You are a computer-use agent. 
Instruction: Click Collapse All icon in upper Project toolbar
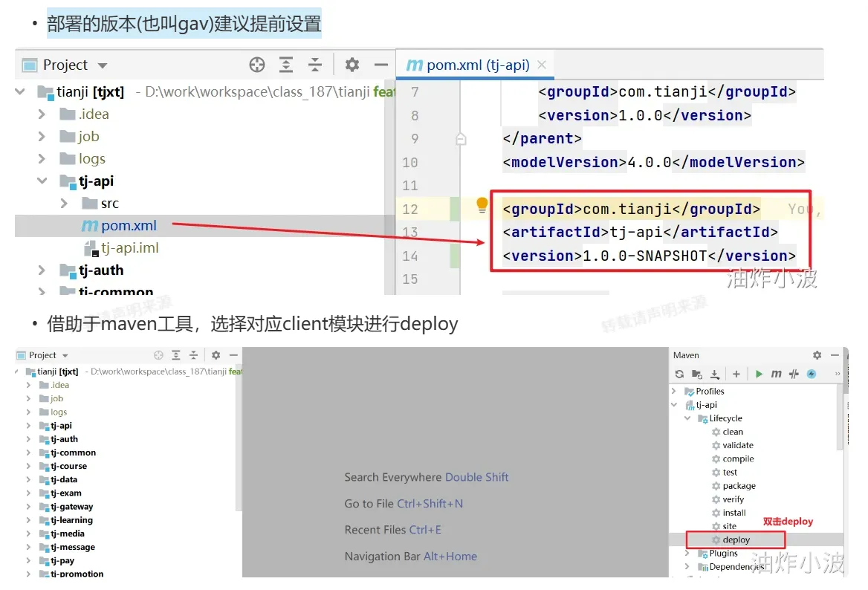pos(315,65)
